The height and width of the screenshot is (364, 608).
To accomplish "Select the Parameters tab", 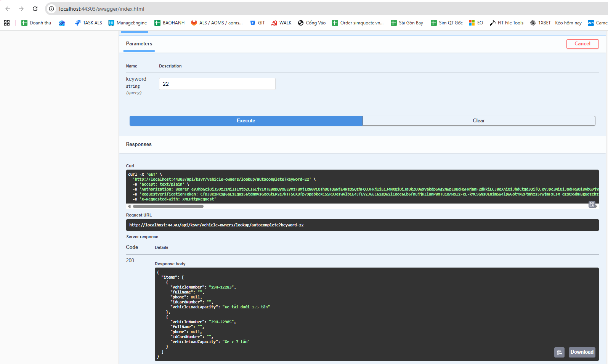I will point(139,44).
